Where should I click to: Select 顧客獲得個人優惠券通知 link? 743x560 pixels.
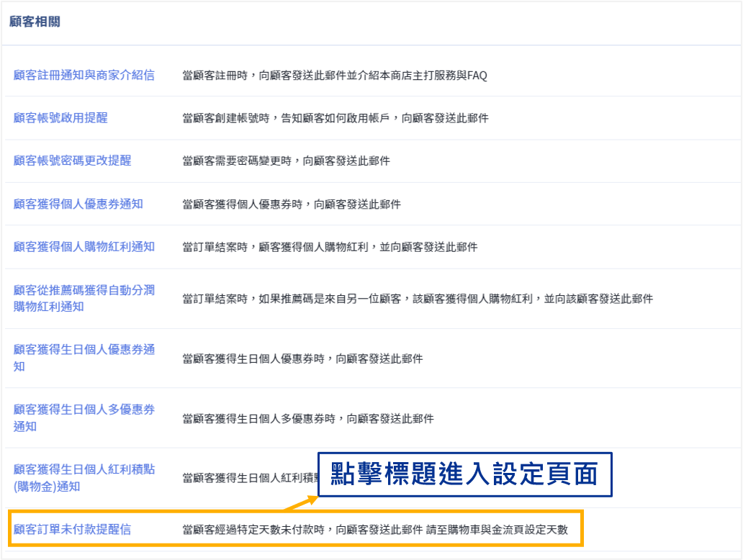pyautogui.click(x=78, y=204)
